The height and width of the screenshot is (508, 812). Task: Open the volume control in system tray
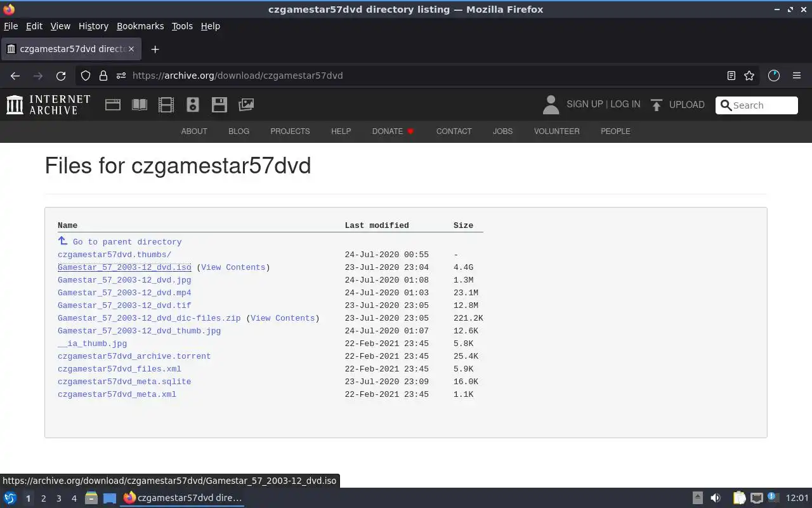point(716,498)
